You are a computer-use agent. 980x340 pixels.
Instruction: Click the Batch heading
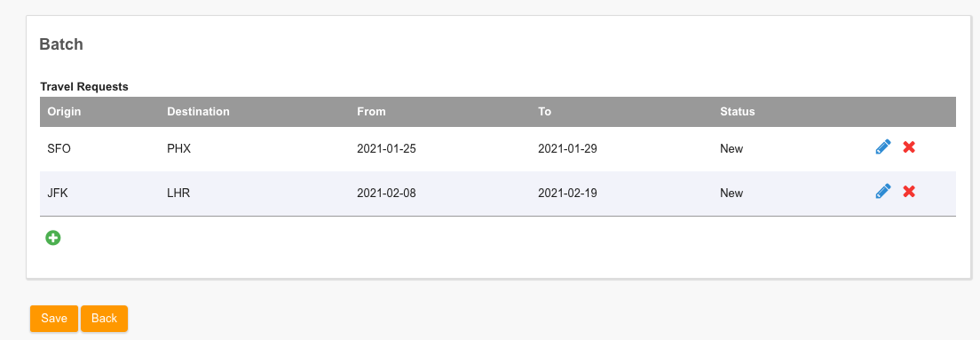tap(61, 43)
